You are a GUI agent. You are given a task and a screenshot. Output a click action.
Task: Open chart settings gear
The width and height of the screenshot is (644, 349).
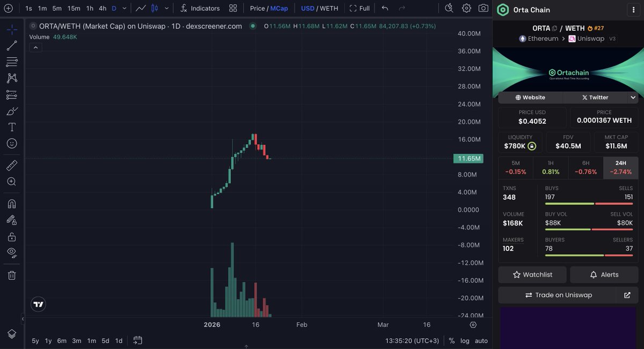[466, 8]
